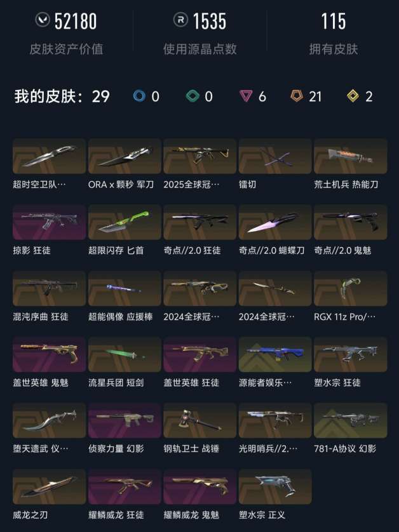Click the pink triangle Premium-tier icon
The width and height of the screenshot is (399, 532).
(246, 96)
